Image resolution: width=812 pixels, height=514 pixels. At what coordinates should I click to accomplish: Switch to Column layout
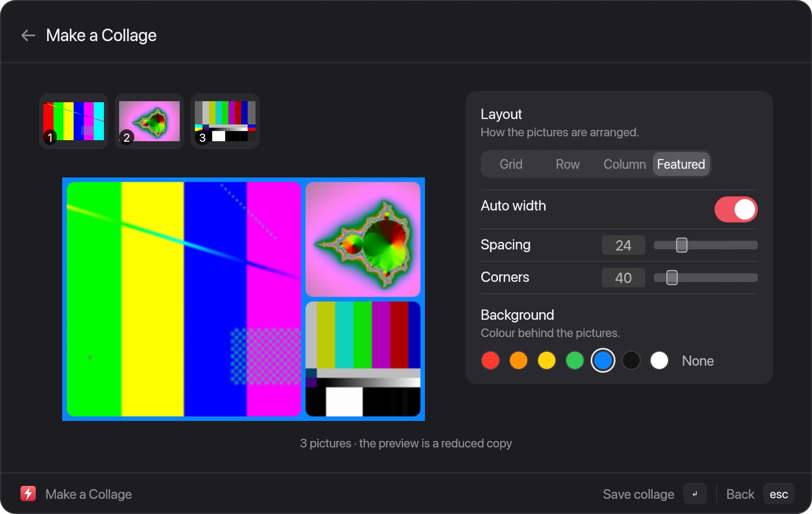coord(624,164)
